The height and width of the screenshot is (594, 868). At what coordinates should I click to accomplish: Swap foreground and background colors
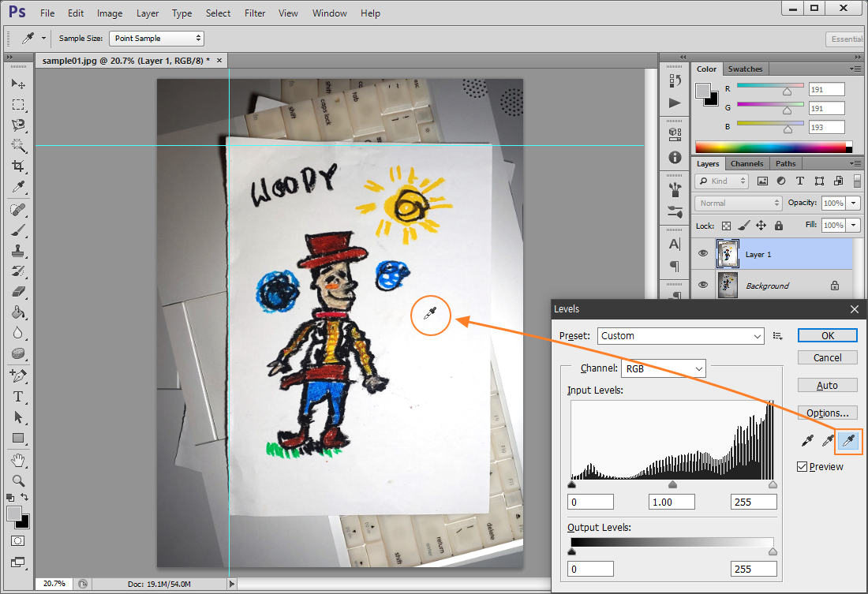[x=24, y=496]
